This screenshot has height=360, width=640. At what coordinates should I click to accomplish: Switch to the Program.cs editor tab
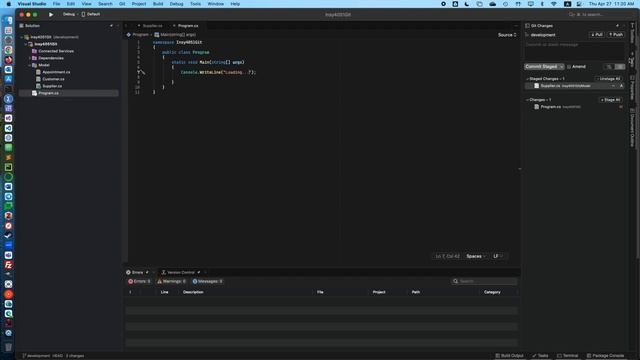tap(188, 26)
